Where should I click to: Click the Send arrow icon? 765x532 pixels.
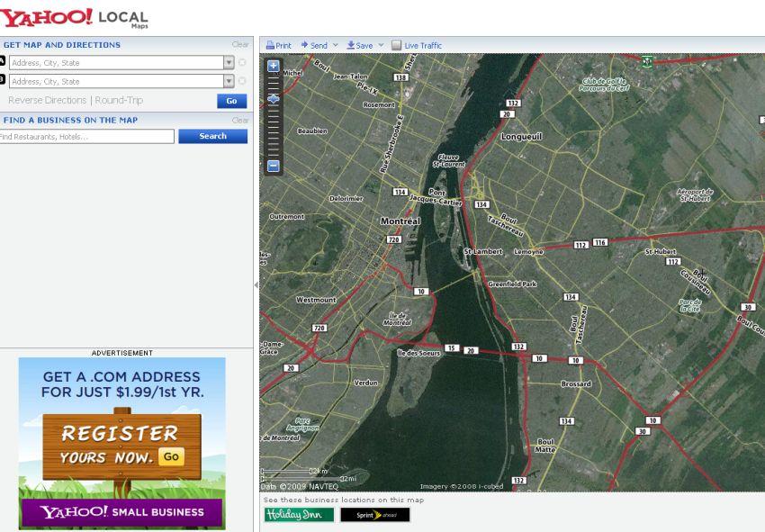pos(305,45)
